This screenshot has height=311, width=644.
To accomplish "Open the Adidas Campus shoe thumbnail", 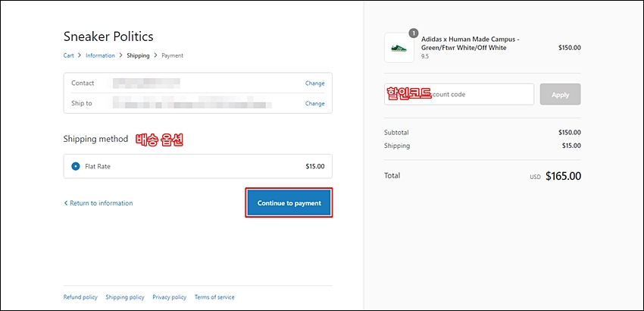I will coord(399,48).
